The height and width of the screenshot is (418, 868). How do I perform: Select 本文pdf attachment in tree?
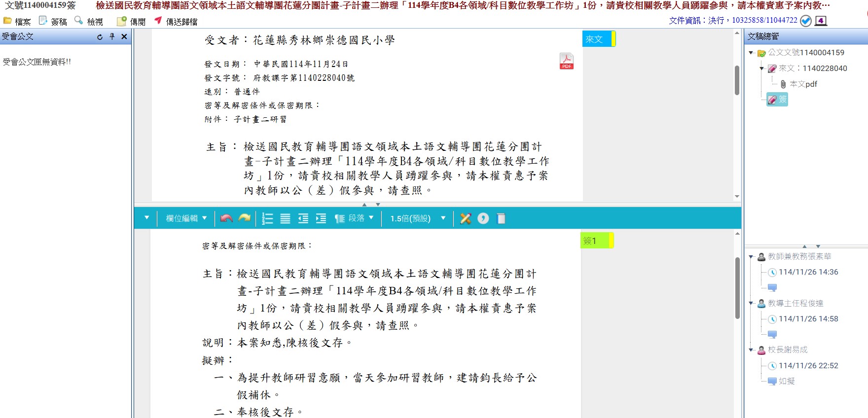tap(803, 84)
